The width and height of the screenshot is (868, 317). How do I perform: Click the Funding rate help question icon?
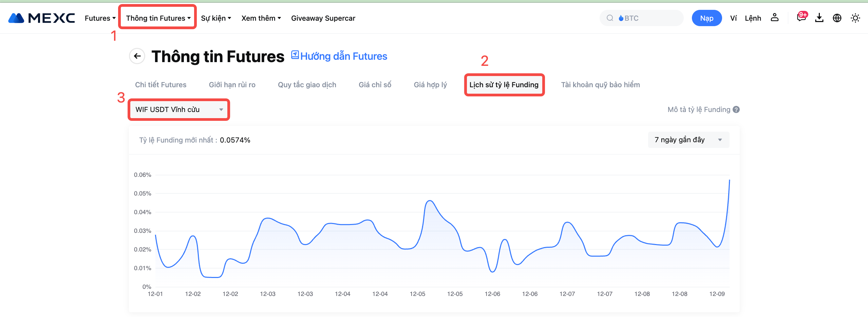point(736,110)
